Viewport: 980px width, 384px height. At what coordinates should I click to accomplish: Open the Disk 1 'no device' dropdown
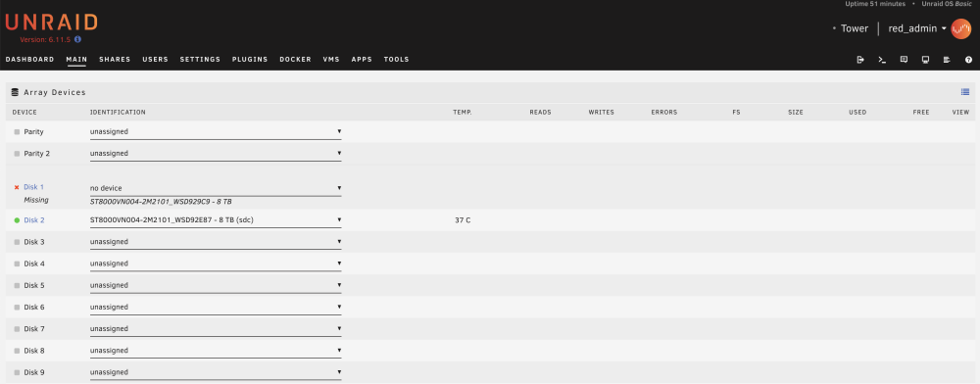216,188
